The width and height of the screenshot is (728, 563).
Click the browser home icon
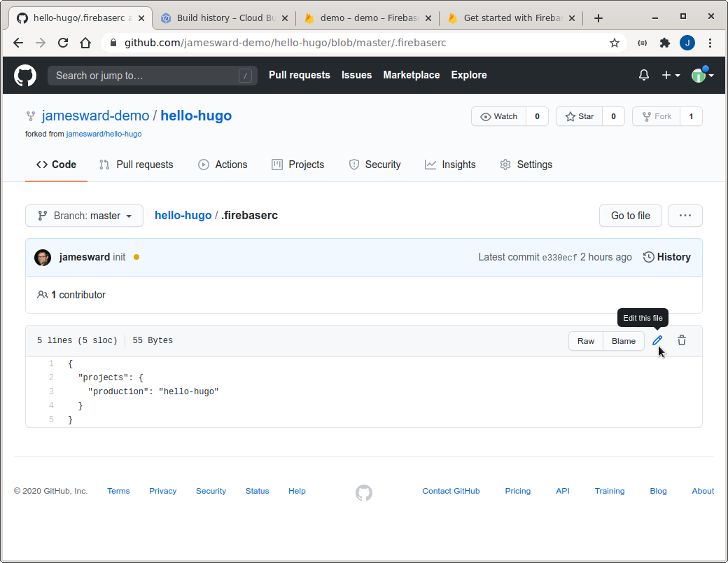tap(85, 43)
